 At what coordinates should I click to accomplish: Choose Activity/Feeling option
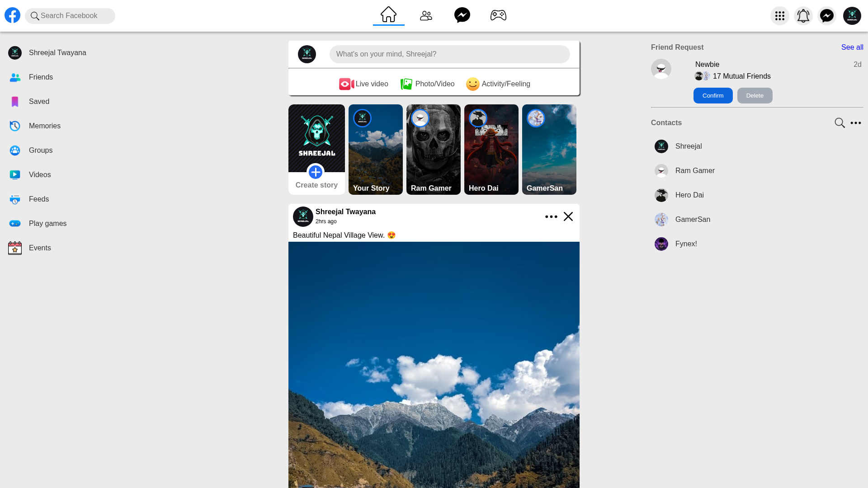pyautogui.click(x=498, y=84)
